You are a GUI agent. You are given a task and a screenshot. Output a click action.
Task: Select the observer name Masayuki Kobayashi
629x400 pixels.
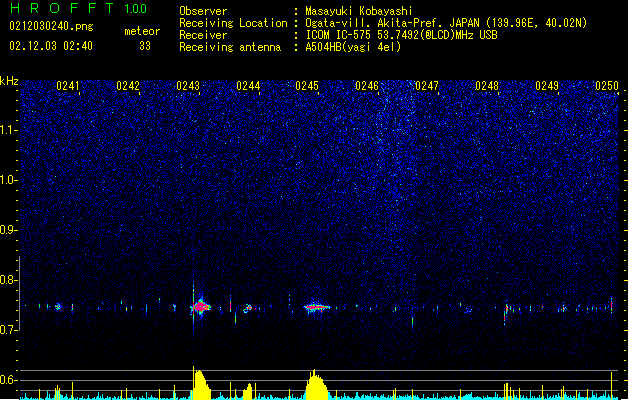(359, 11)
